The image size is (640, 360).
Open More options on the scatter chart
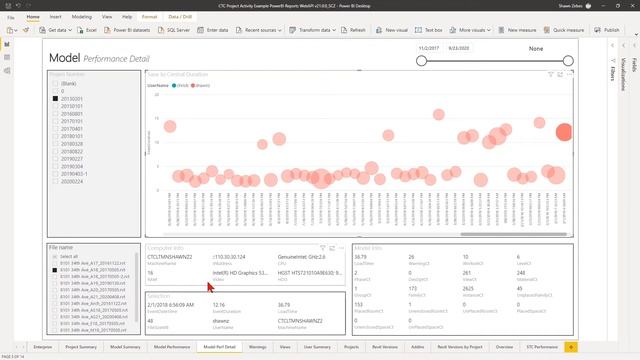569,74
